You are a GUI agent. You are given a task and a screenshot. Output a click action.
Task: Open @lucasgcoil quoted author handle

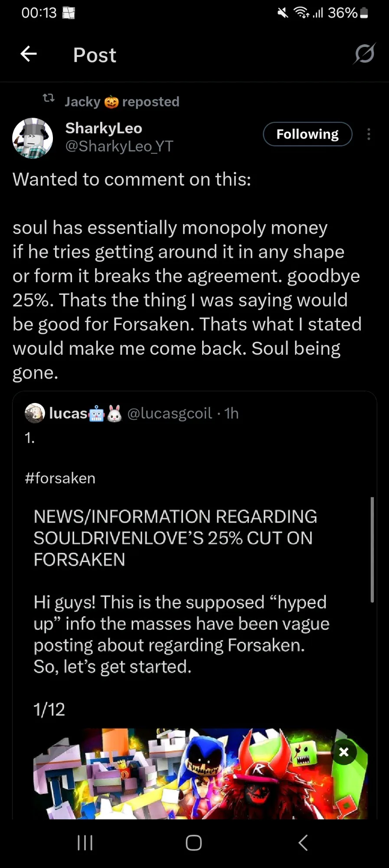pos(170,413)
